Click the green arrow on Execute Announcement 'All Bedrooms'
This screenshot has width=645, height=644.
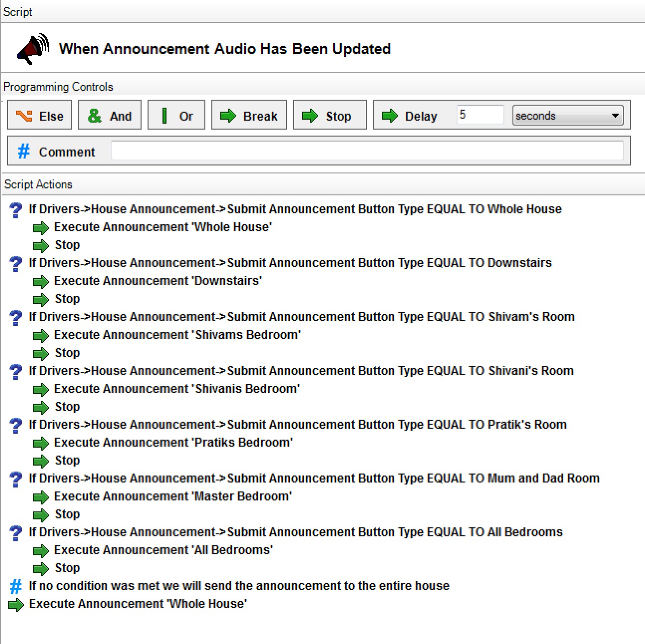(41, 551)
